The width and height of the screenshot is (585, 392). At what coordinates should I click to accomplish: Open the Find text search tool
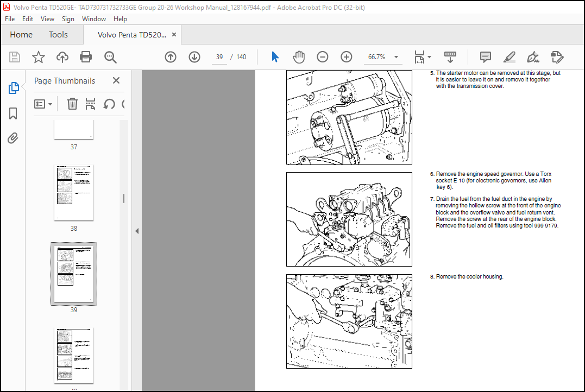[110, 57]
